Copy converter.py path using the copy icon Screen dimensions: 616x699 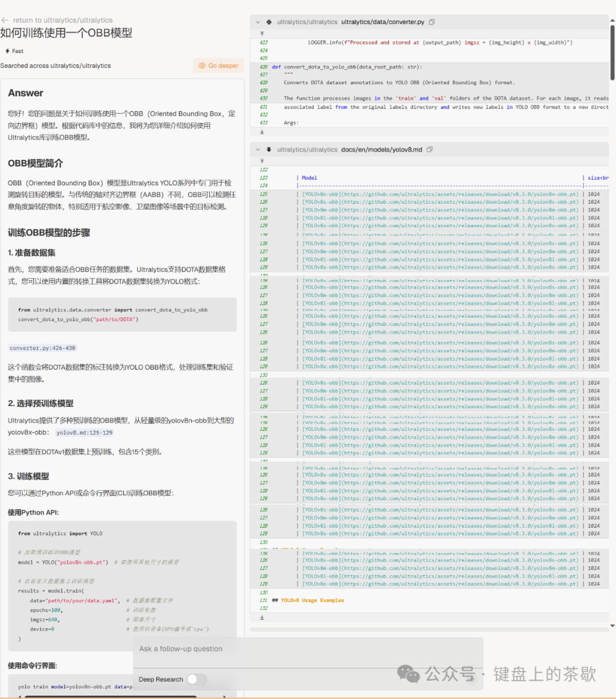[432, 22]
